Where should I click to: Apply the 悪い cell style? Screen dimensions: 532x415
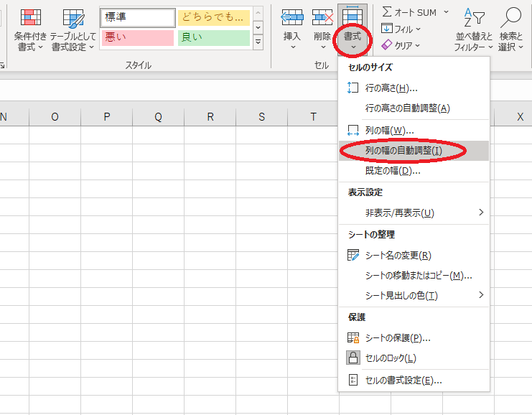(x=138, y=37)
